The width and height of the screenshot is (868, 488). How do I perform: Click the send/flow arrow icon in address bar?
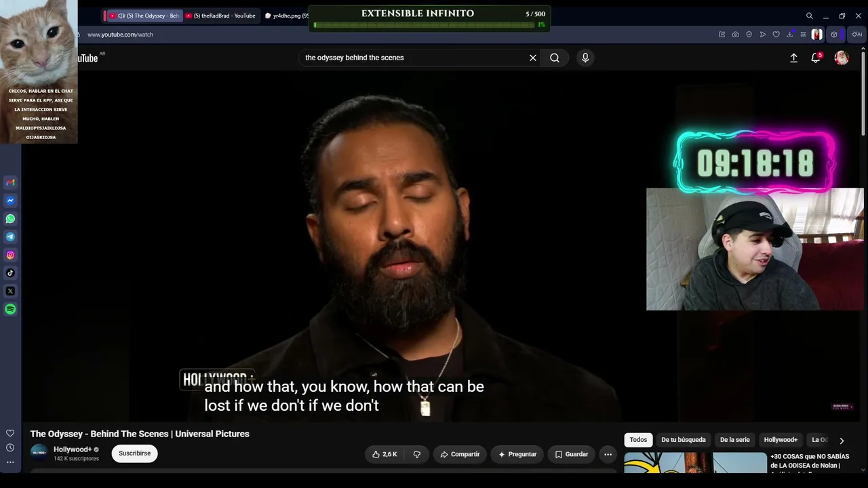coord(762,35)
